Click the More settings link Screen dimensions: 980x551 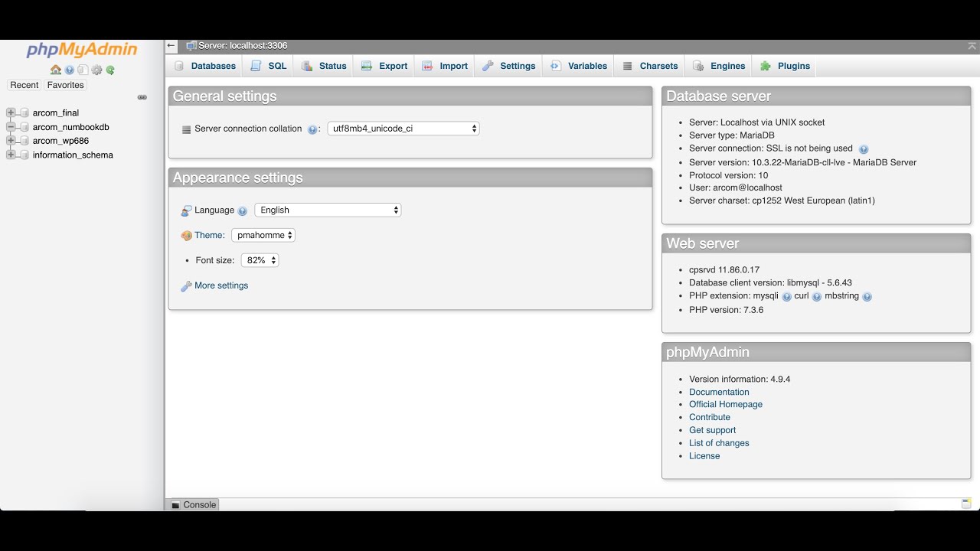coord(221,285)
